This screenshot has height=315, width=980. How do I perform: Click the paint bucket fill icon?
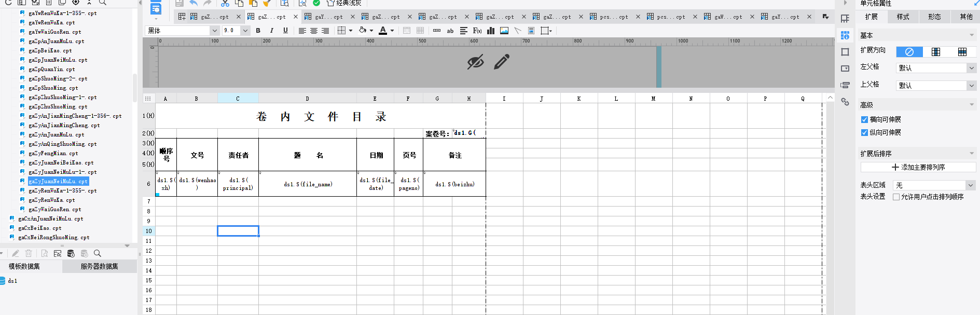click(x=363, y=31)
